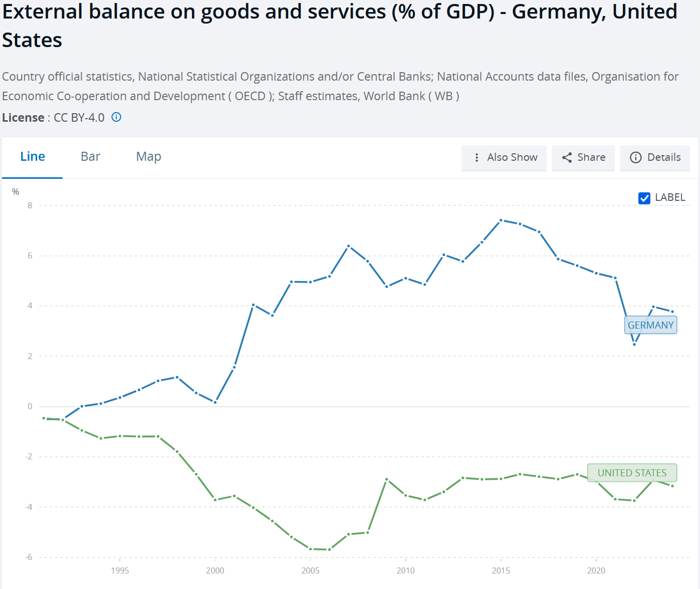Open the Details button

tap(655, 158)
